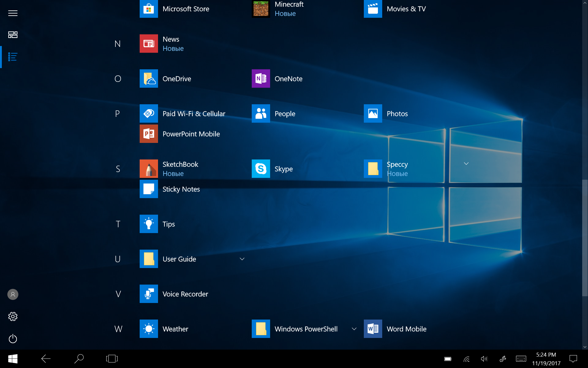This screenshot has width=588, height=368.
Task: Click the taskbar Back arrow
Action: [46, 358]
